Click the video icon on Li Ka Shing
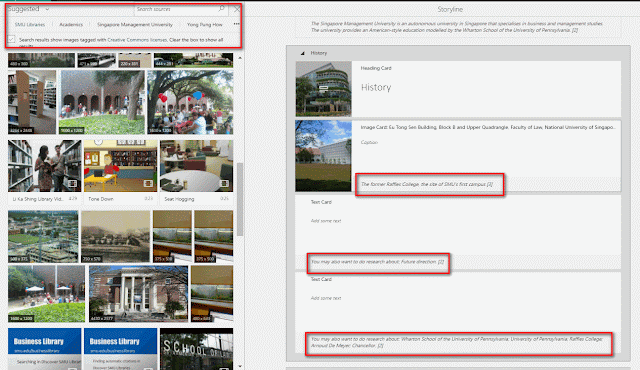The height and width of the screenshot is (370, 640). click(72, 184)
